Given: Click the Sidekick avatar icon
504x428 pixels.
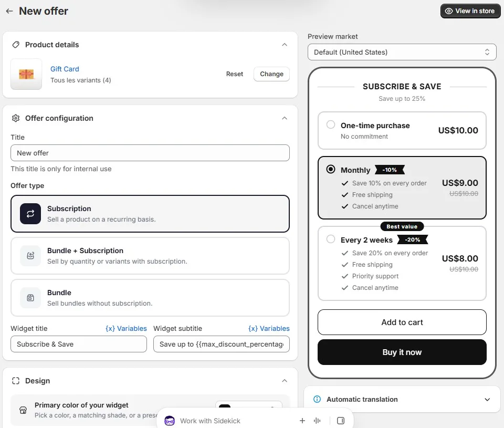Looking at the screenshot, I should 170,421.
